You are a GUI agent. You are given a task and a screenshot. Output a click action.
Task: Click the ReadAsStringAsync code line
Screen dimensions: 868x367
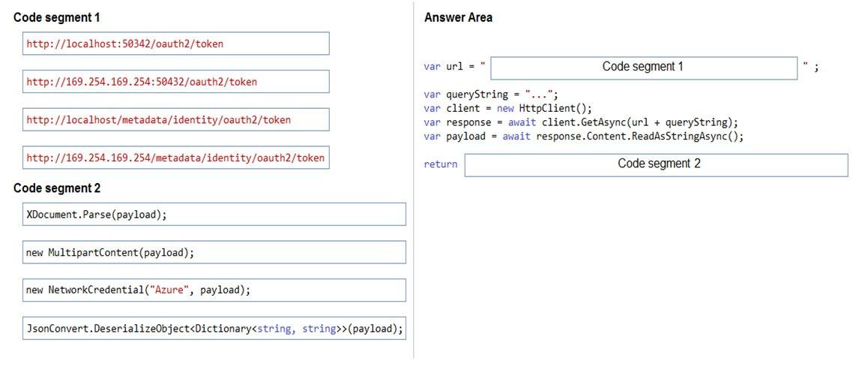coord(584,137)
